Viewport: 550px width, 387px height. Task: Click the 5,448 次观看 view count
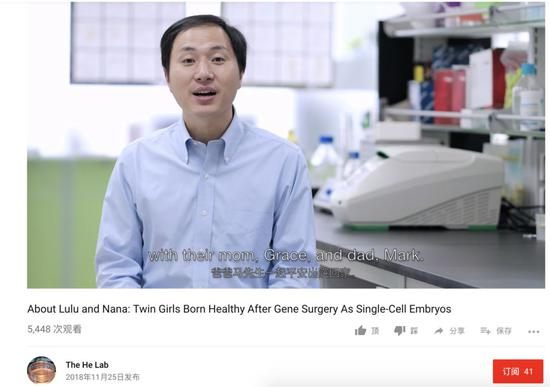pyautogui.click(x=54, y=329)
